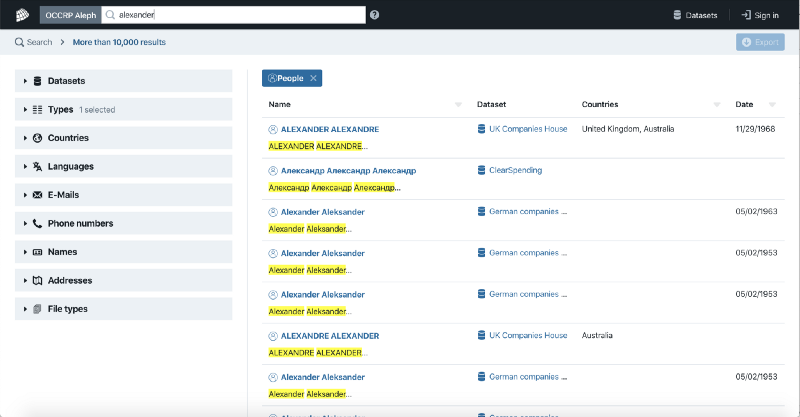Click person icon beside ALEXANDRE ALEXANDER
Viewport: 800px width, 417px height.
[x=273, y=336]
